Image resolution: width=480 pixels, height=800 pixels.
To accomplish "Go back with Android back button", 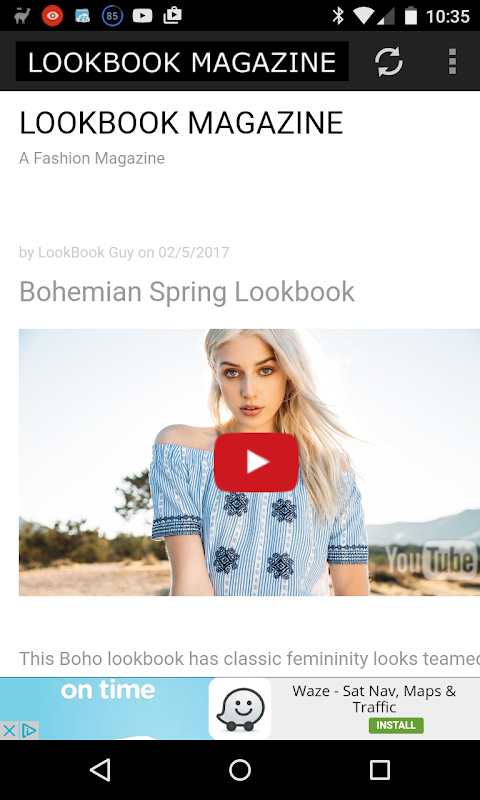I will point(100,770).
